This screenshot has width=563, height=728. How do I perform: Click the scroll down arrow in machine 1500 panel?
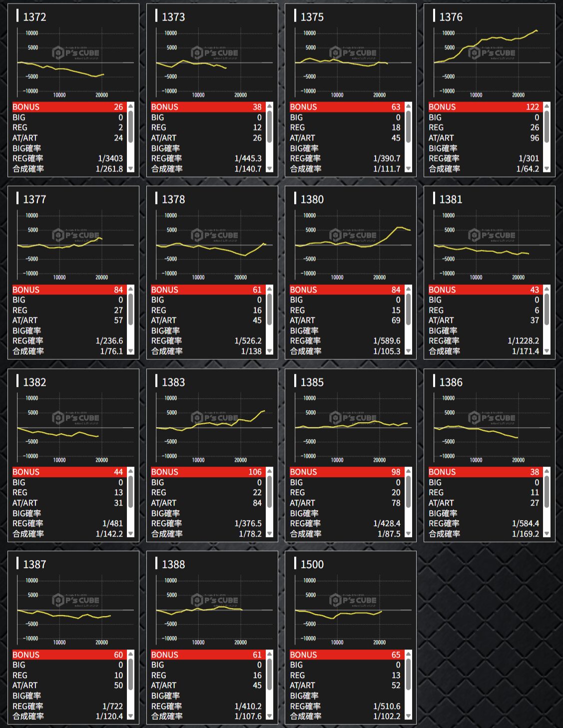click(x=408, y=716)
